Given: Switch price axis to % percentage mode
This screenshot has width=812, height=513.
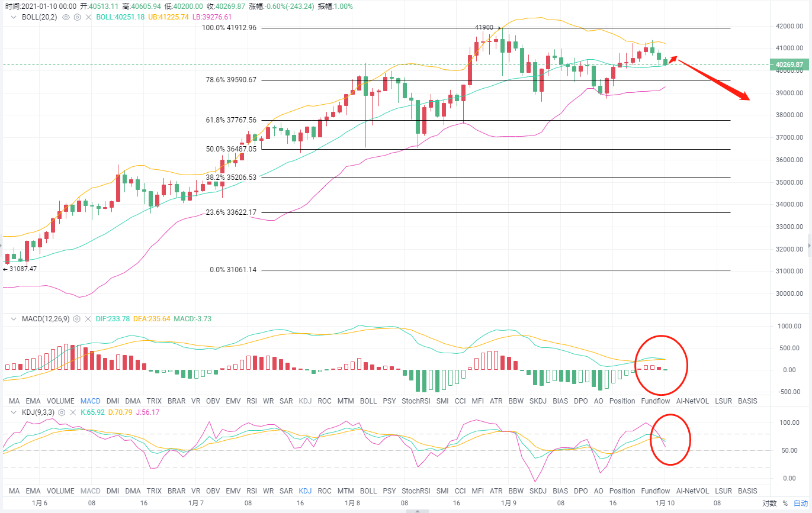Looking at the screenshot, I should [785, 504].
